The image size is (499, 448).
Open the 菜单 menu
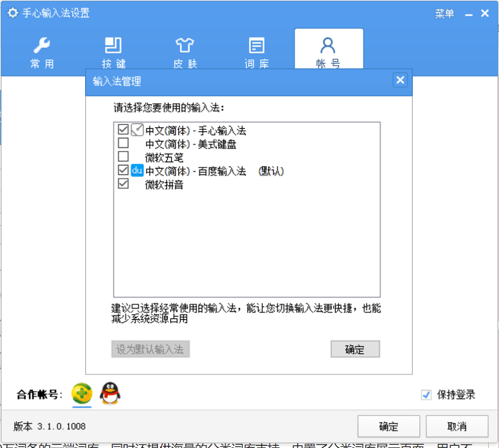tap(444, 13)
